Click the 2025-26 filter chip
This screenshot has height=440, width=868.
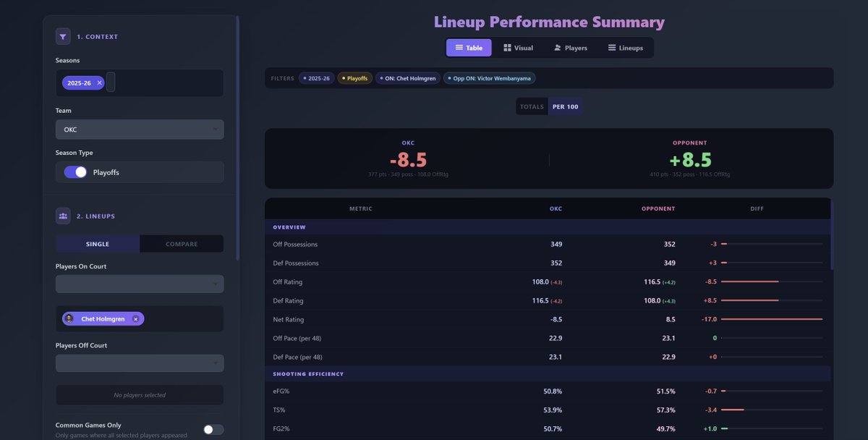(317, 78)
